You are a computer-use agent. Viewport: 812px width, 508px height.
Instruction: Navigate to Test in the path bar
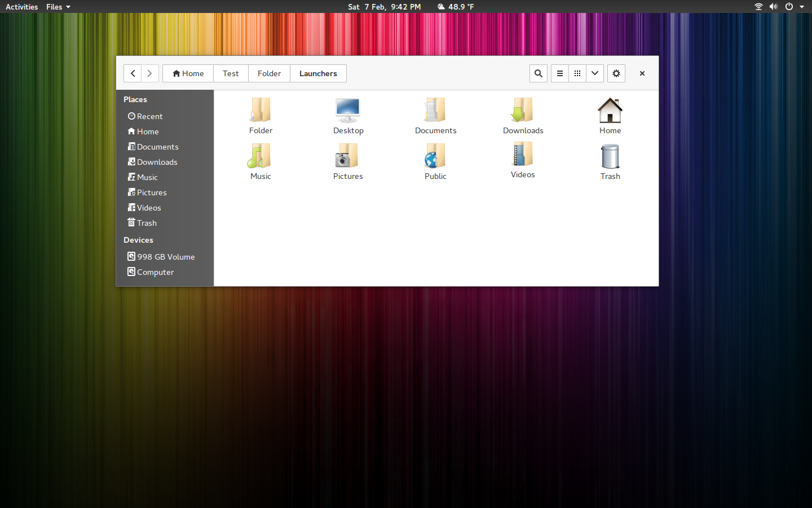(231, 73)
